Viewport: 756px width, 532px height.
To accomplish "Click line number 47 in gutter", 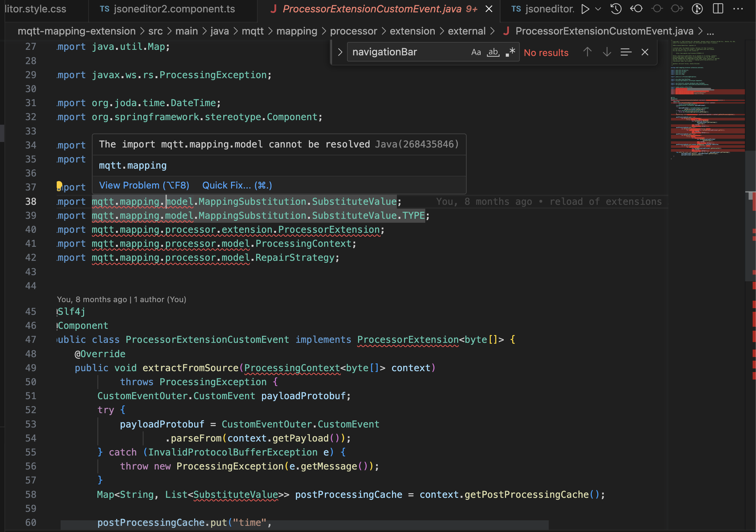I will (x=31, y=340).
